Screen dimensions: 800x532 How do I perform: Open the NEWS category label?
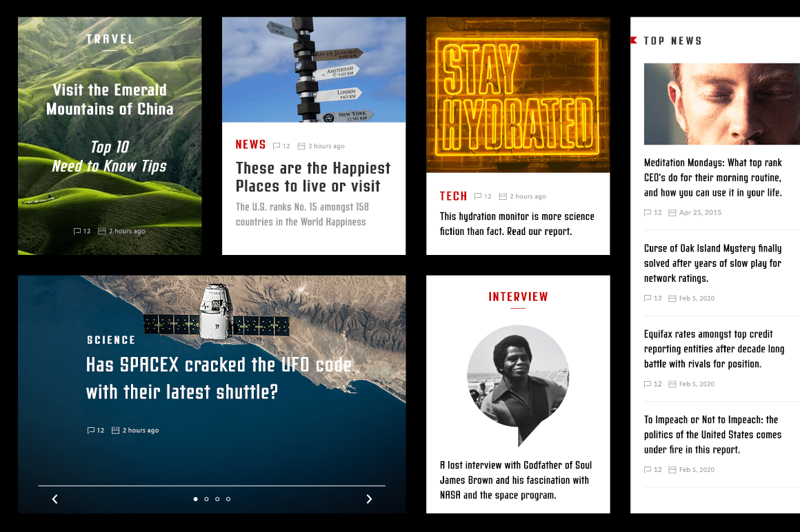pyautogui.click(x=250, y=145)
